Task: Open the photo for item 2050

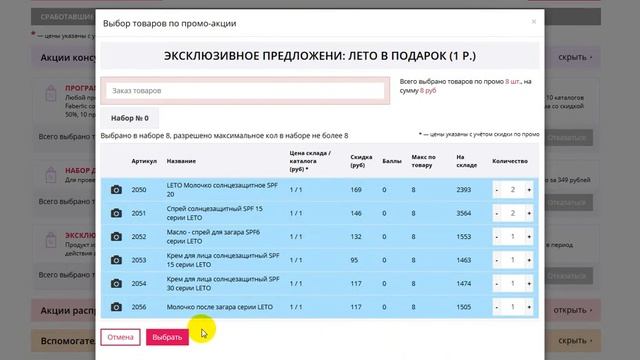Action: pyautogui.click(x=116, y=190)
